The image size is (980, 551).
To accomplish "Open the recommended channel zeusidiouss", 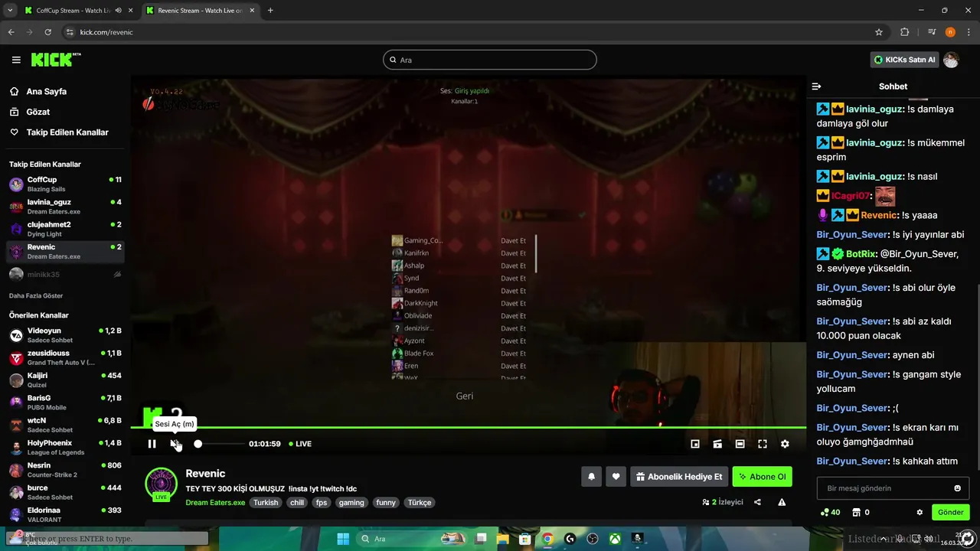I will point(65,357).
